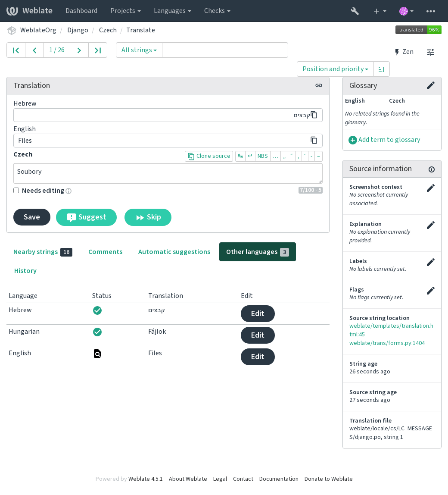Image resolution: width=448 pixels, height=495 pixels.
Task: Open Checks menu
Action: (x=217, y=11)
